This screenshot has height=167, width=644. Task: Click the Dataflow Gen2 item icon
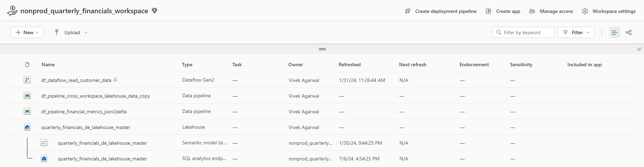coord(27,80)
